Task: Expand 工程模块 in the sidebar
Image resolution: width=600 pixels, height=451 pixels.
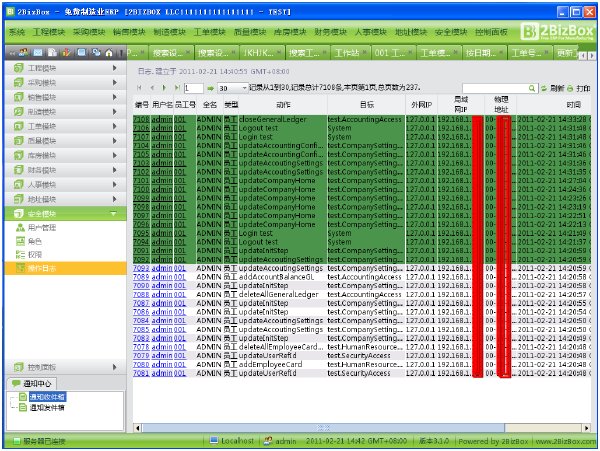Action: [x=65, y=68]
